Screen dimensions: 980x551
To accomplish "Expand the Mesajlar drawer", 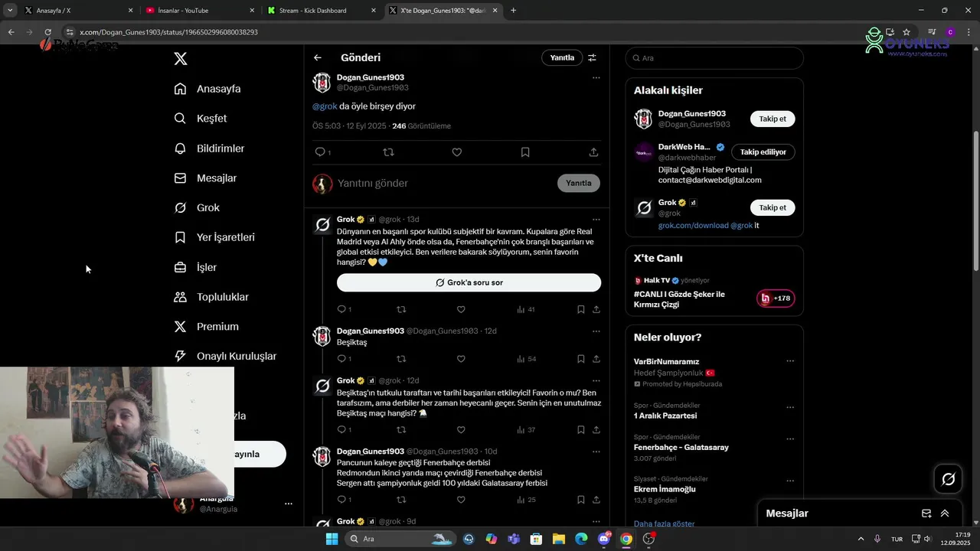I will (945, 514).
